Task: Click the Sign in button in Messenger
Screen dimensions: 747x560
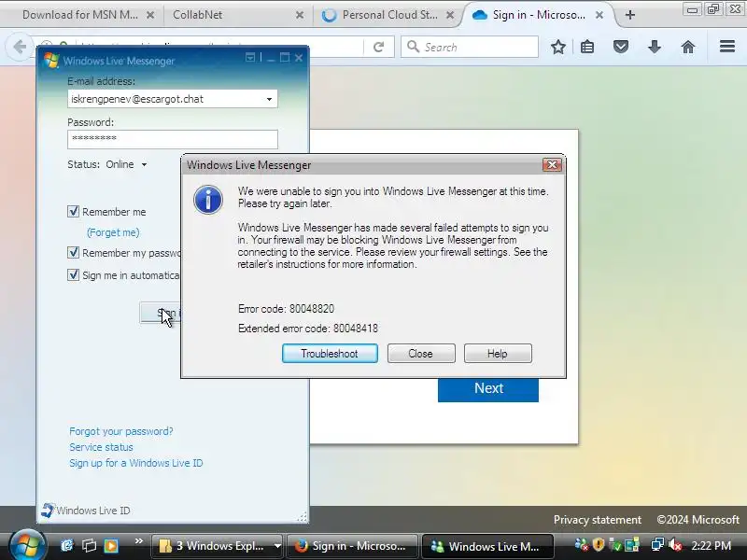Action: (x=160, y=313)
